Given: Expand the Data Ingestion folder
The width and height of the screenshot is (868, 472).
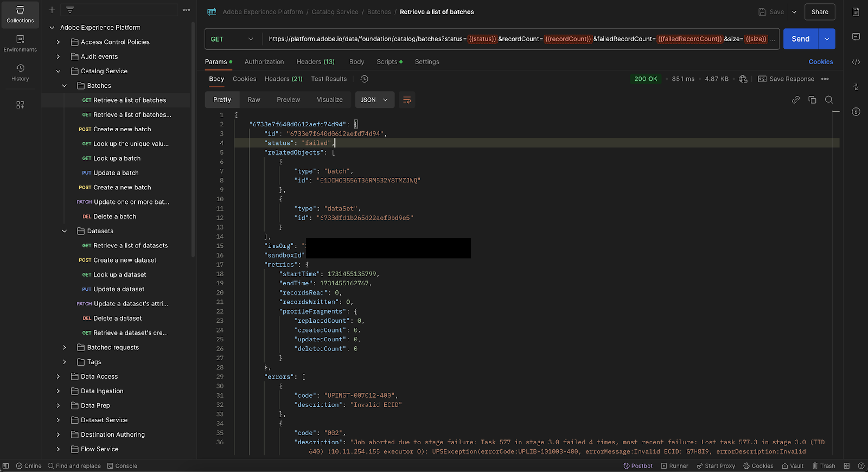Looking at the screenshot, I should [58, 391].
